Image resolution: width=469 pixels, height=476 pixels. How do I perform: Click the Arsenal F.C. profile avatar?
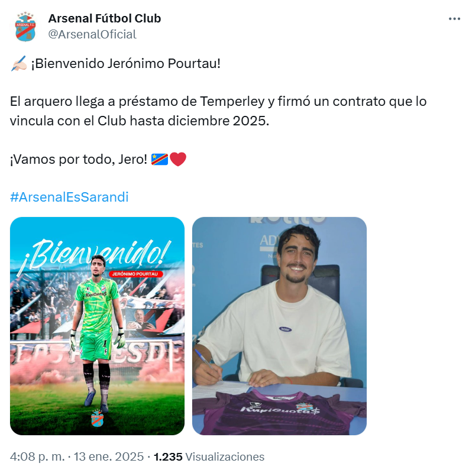pos(25,27)
